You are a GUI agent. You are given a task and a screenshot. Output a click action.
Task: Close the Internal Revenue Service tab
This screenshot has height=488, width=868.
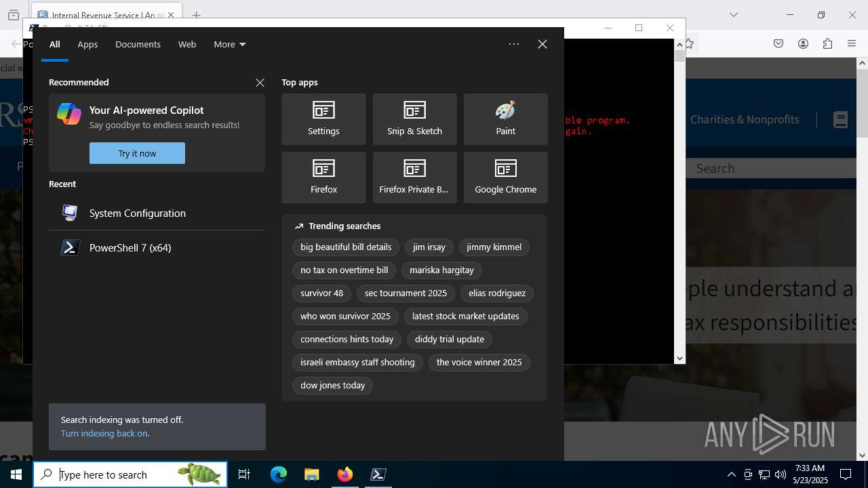(x=171, y=15)
